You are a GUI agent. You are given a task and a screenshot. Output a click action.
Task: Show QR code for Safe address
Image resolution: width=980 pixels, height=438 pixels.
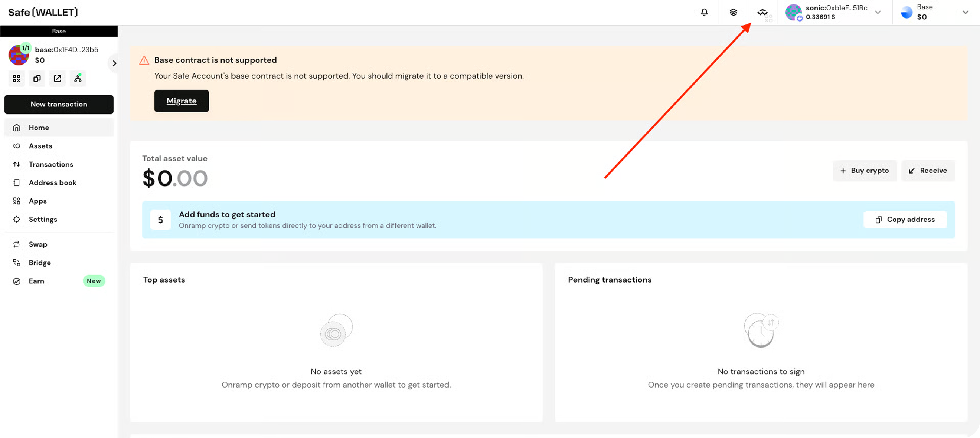pos(17,79)
